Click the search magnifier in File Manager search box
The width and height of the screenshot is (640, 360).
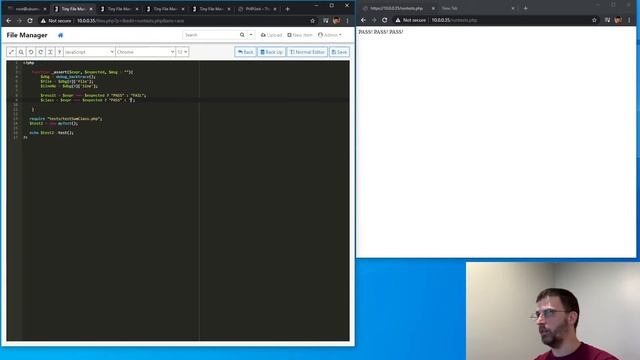click(242, 35)
